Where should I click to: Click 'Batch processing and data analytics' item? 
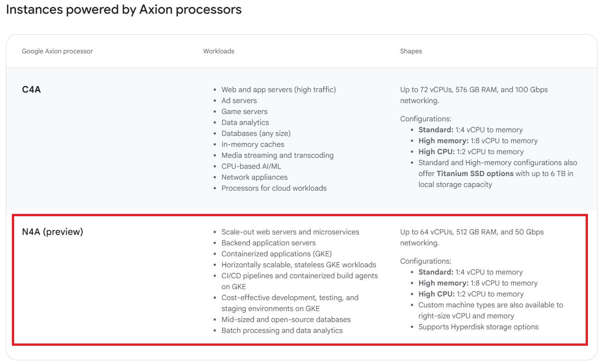pos(282,331)
